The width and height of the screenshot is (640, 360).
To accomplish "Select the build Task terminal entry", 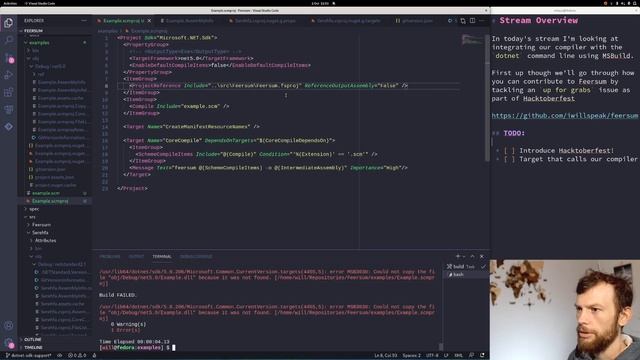I will [465, 267].
